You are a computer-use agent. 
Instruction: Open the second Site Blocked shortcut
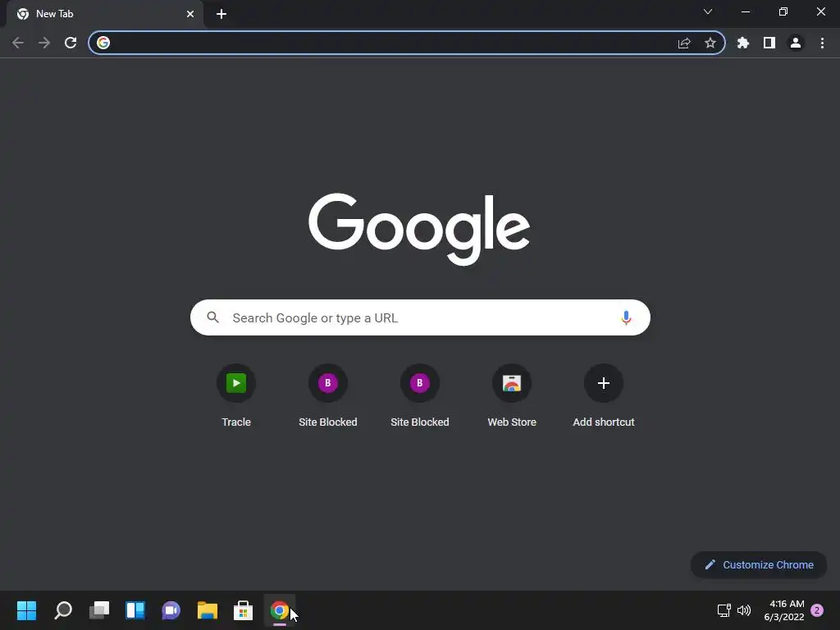[420, 395]
